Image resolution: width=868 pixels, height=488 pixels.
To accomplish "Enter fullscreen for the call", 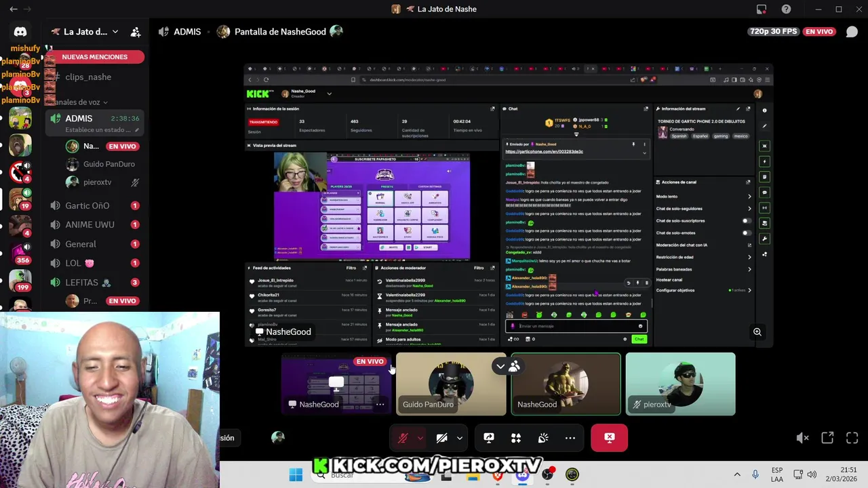I will [x=852, y=438].
